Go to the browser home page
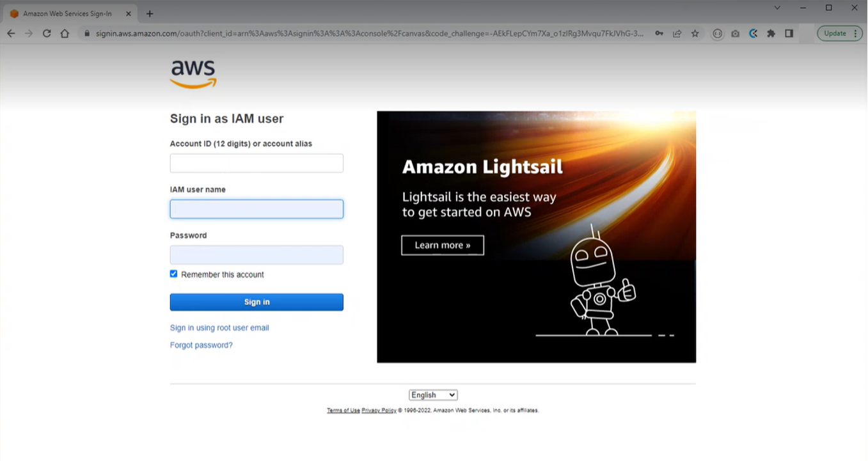Screen dimensions: 868x461 tap(65, 33)
